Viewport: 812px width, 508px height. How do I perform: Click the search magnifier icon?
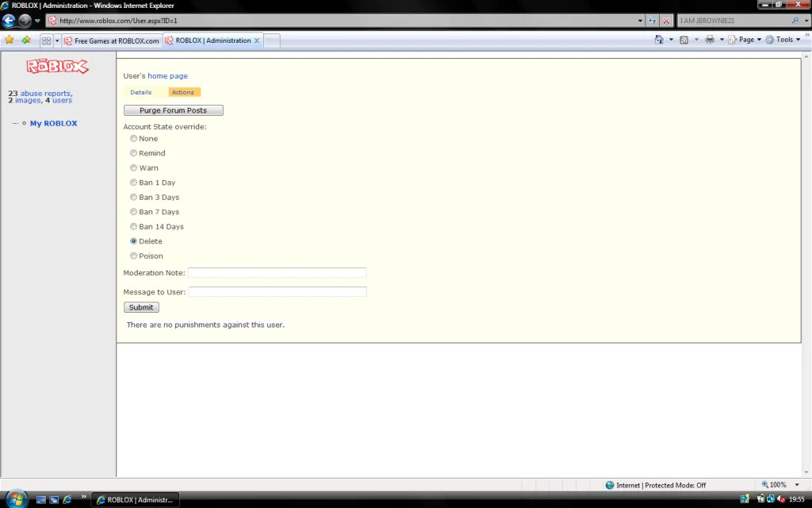795,21
